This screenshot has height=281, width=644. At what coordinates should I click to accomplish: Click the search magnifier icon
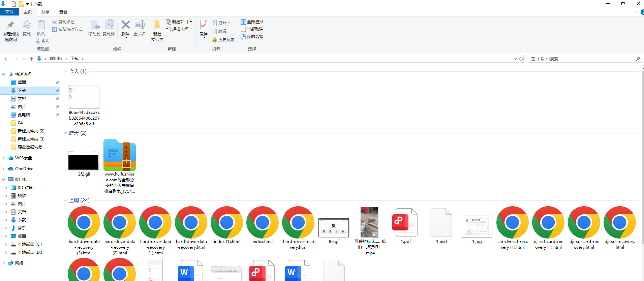tap(638, 59)
